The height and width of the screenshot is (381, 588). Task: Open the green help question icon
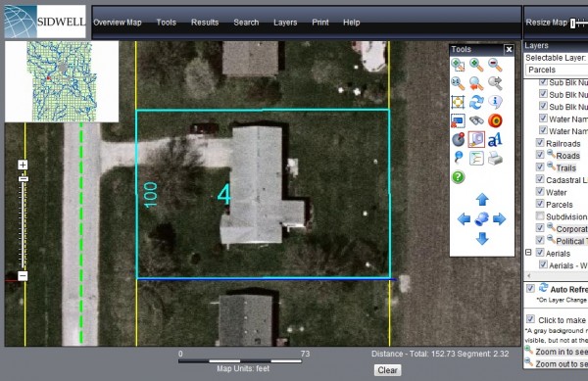pos(458,177)
